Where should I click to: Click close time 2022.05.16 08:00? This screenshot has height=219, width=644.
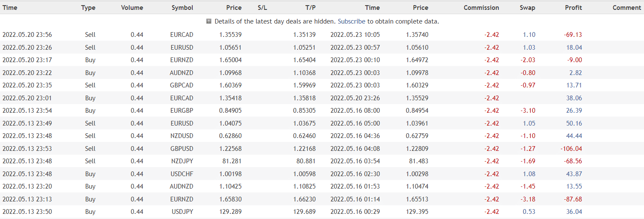coord(355,111)
